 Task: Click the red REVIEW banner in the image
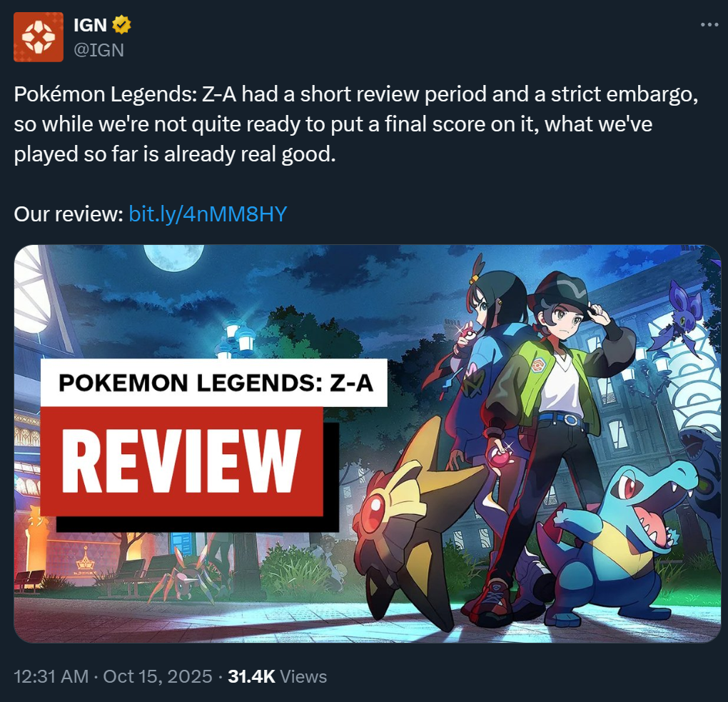tap(182, 461)
